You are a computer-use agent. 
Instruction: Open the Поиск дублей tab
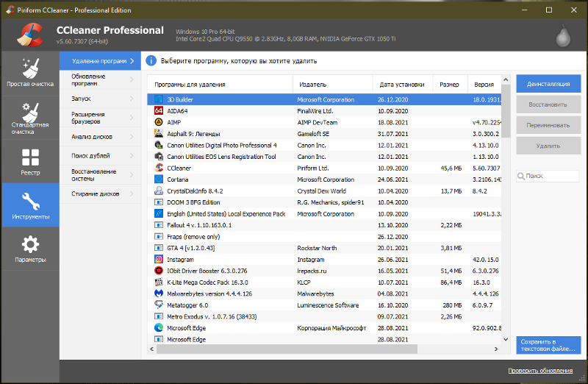point(100,156)
